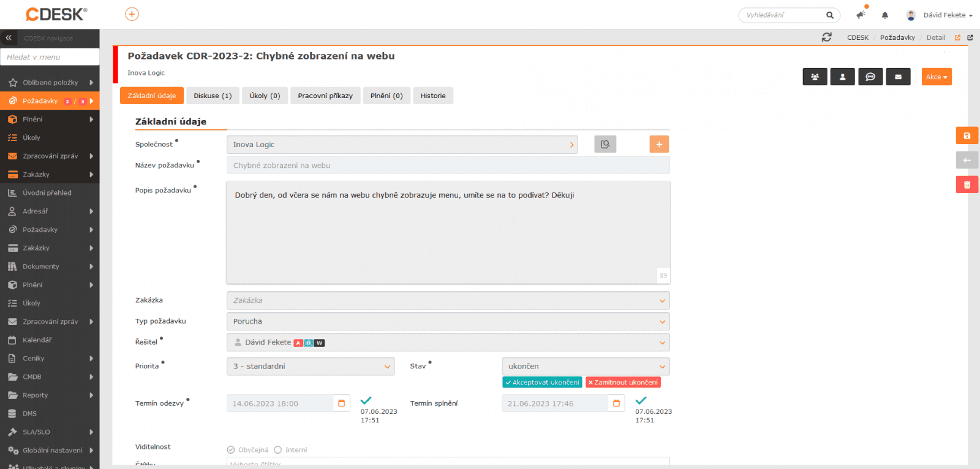Click the orange external link icon next to Detail
Image resolution: width=980 pixels, height=469 pixels.
click(x=957, y=37)
